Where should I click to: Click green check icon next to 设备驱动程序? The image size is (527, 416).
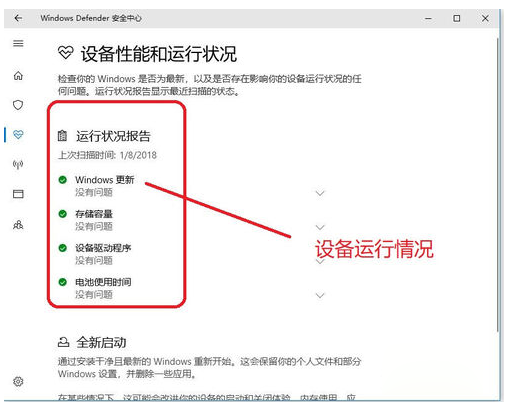tap(63, 248)
